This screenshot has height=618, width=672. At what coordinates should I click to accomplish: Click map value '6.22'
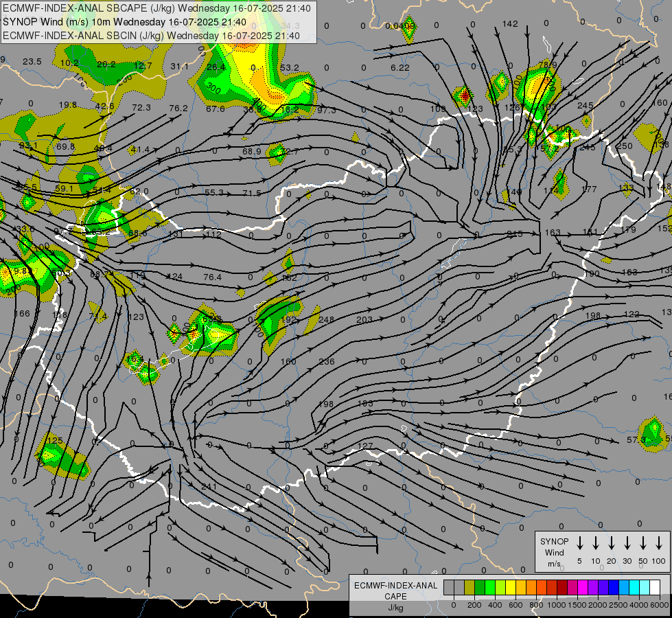point(400,68)
